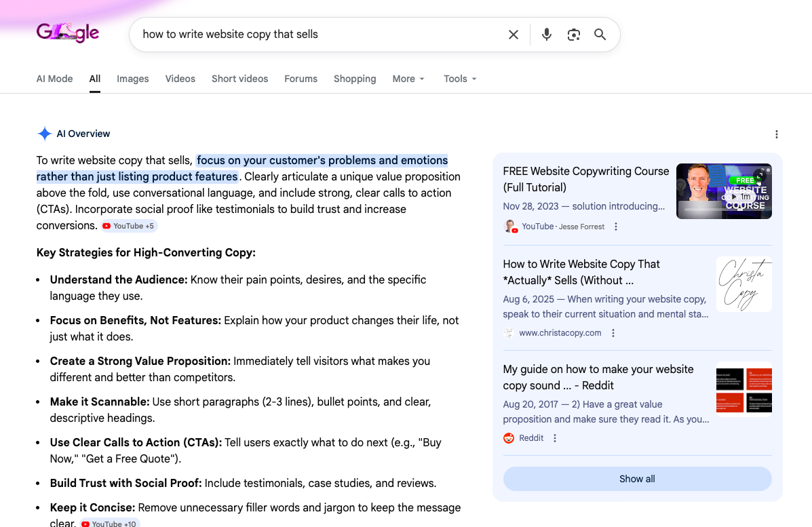Open Google Lens image search
This screenshot has width=812, height=527.
pyautogui.click(x=573, y=34)
